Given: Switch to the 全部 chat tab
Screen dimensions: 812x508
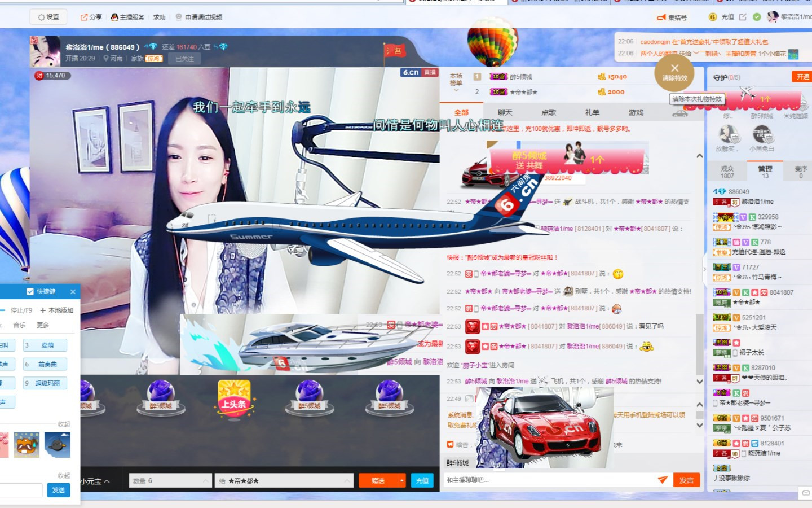Looking at the screenshot, I should [461, 112].
